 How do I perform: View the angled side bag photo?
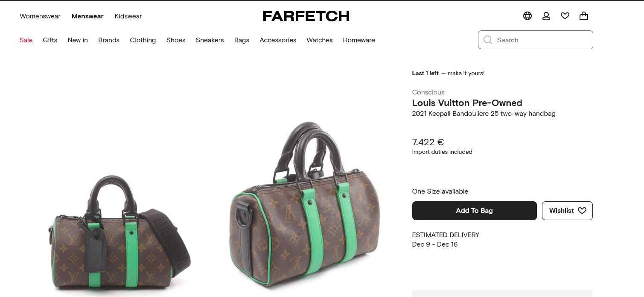(304, 205)
